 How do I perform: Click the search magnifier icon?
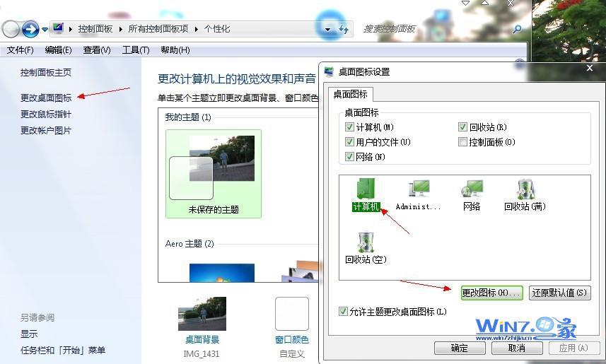pyautogui.click(x=517, y=28)
